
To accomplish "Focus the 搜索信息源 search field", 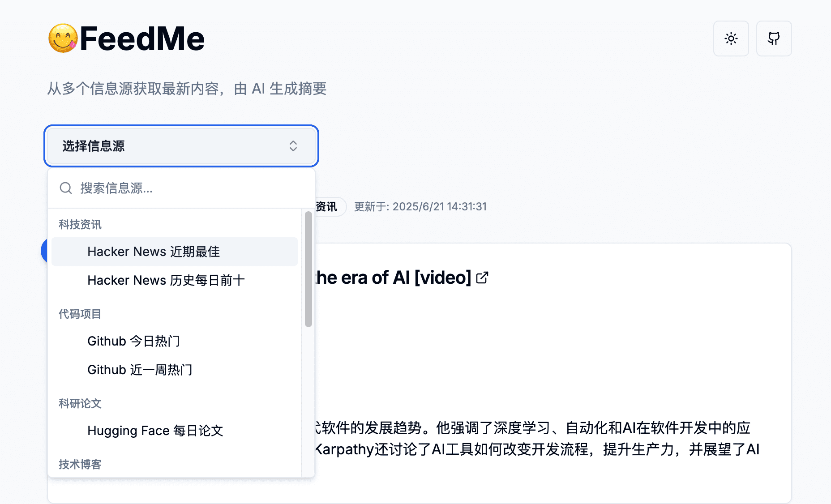I will [181, 188].
